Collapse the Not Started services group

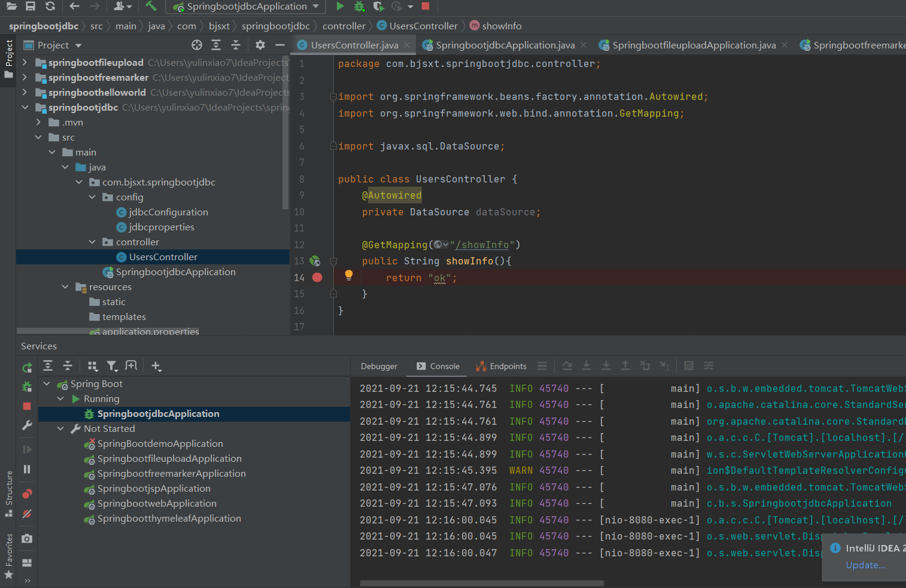pyautogui.click(x=60, y=428)
